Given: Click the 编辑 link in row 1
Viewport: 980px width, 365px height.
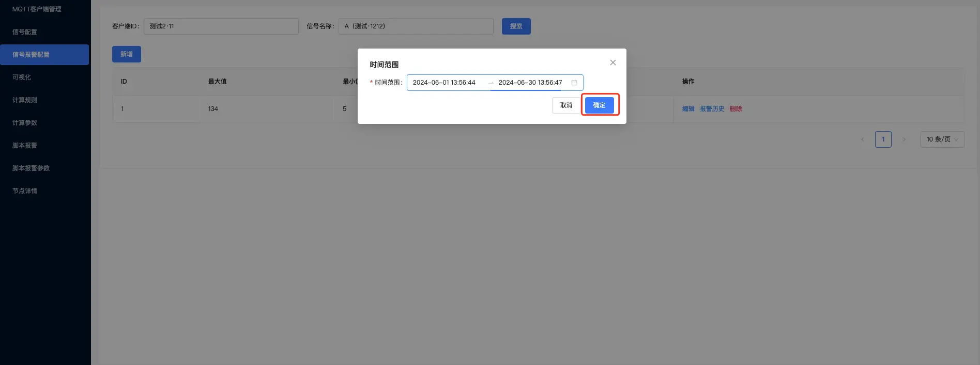Looking at the screenshot, I should (x=688, y=109).
